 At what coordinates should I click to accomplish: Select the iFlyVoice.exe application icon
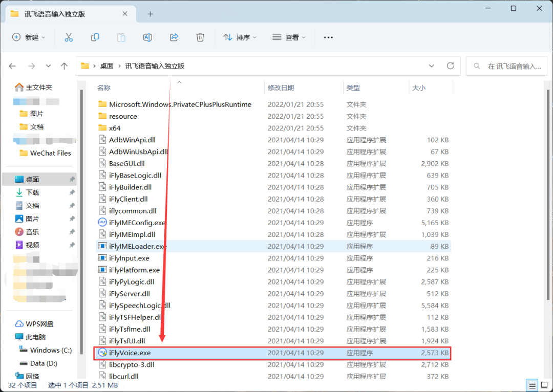click(x=102, y=353)
